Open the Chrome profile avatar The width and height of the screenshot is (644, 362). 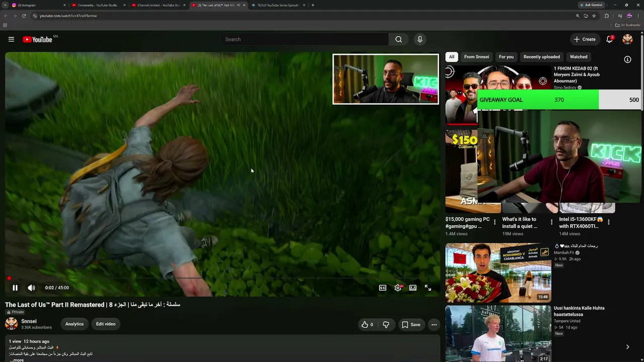coord(629,16)
